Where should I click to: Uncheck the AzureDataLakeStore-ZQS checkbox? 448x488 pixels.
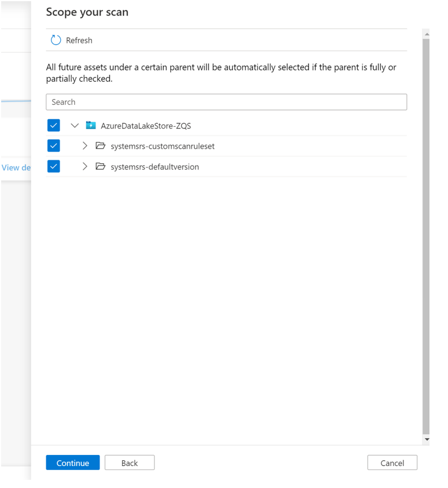(54, 126)
